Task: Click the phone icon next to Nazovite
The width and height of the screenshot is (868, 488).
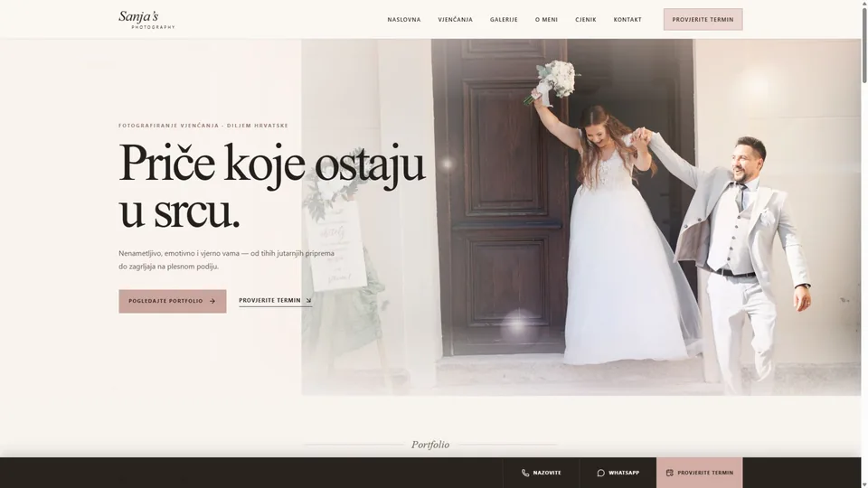Action: pyautogui.click(x=525, y=473)
